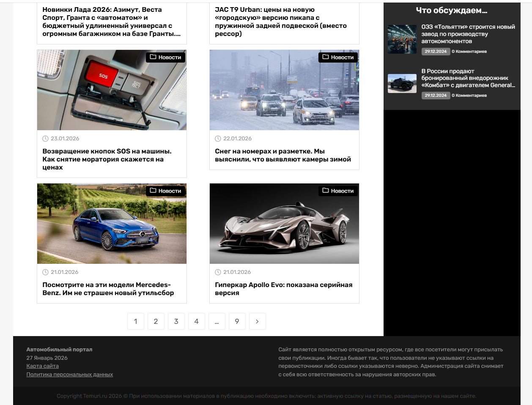Screen dimensions: 532x405
Task: Open headline 'Возвращение кнопок SOS на машины'
Action: pos(107,159)
